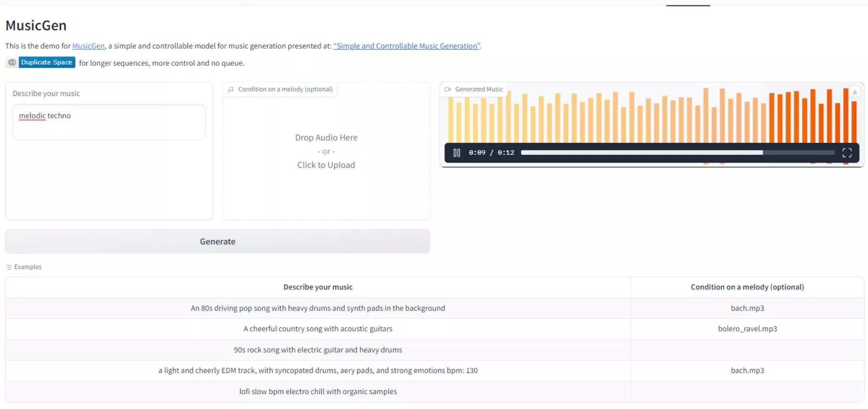
Task: Select the light and cheerly EDM track example
Action: 318,370
